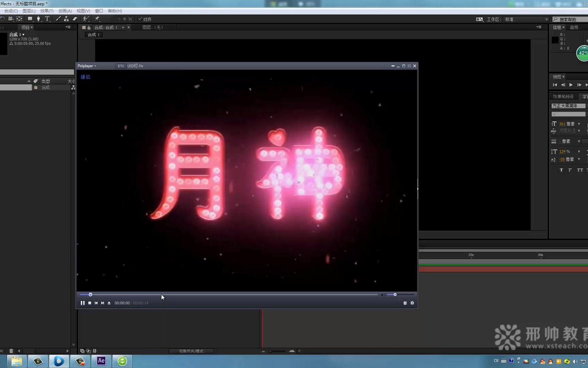Activate the Eraser tool

click(x=75, y=19)
